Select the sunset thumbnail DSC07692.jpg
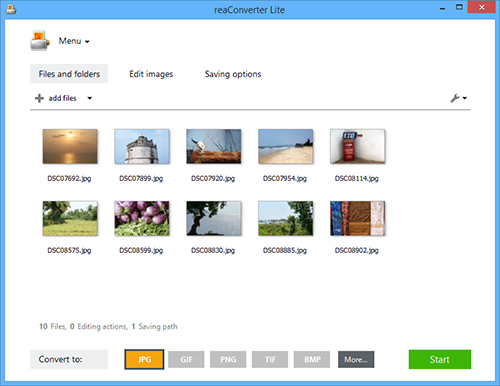The image size is (500, 386). click(x=70, y=146)
